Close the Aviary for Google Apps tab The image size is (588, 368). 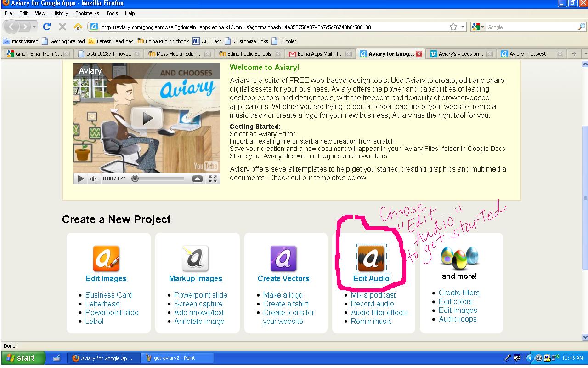419,54
